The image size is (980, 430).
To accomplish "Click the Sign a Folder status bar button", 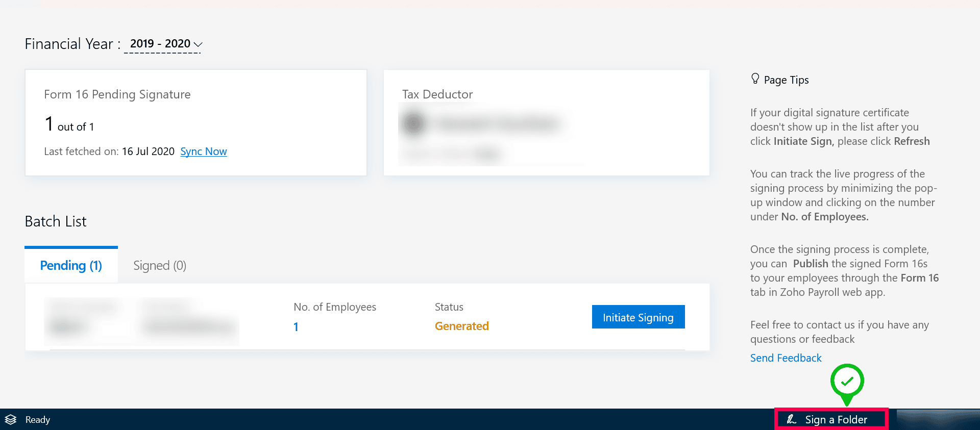I will [x=836, y=419].
